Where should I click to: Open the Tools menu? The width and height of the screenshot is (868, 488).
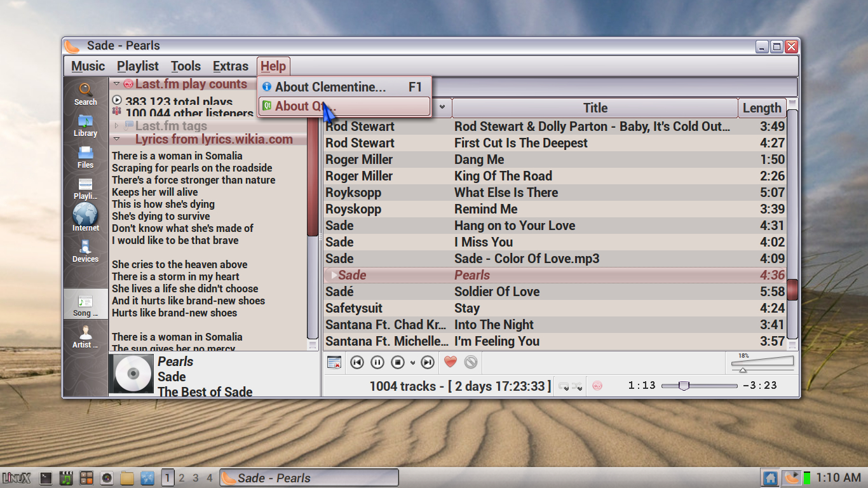186,66
